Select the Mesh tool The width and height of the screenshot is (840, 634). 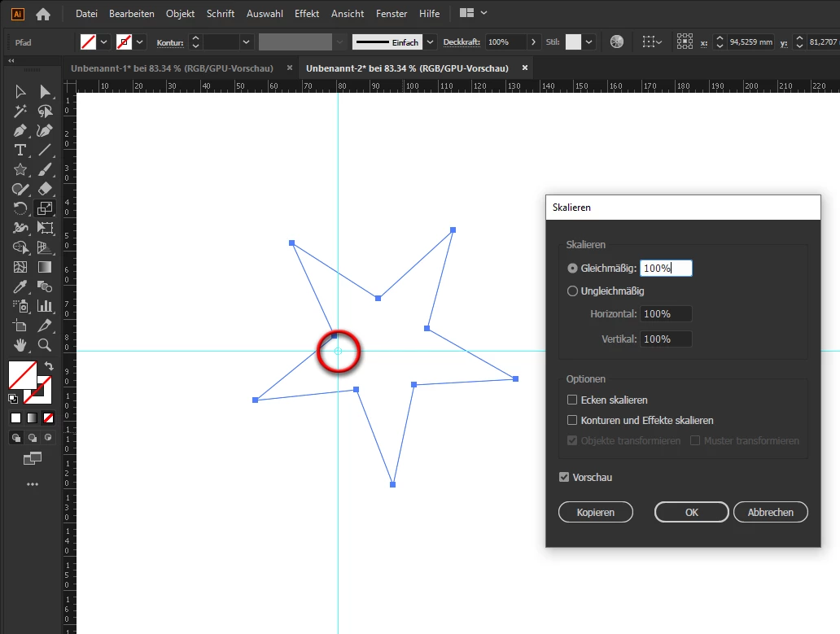[20, 267]
